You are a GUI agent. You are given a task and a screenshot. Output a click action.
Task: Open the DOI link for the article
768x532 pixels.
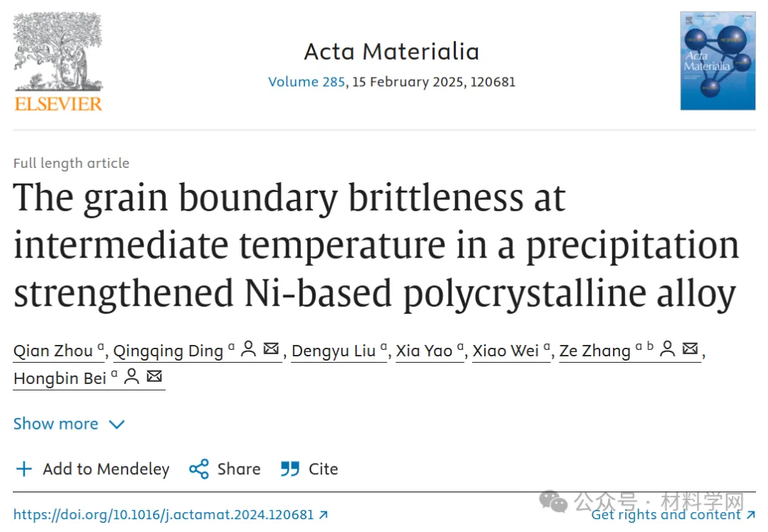pyautogui.click(x=171, y=515)
